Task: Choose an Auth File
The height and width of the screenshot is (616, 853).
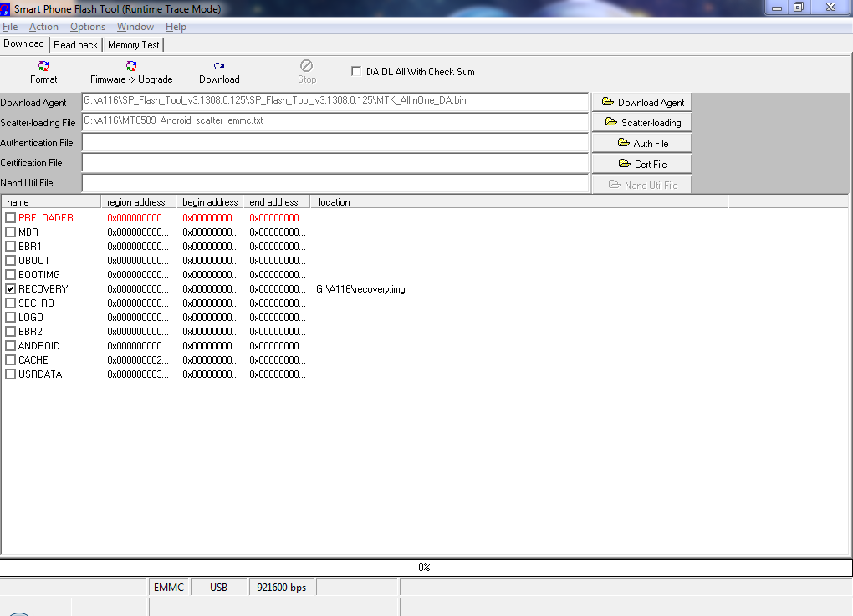Action: pyautogui.click(x=641, y=143)
